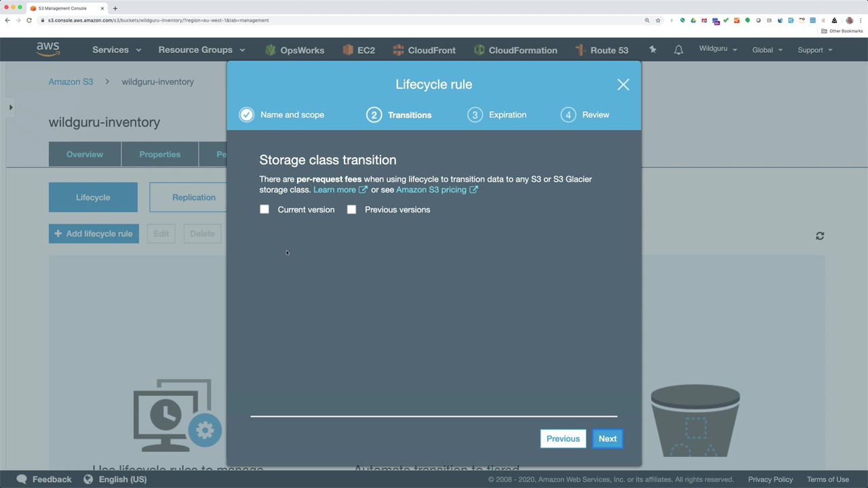Open the Terms of Use link
This screenshot has height=488, width=868.
828,479
